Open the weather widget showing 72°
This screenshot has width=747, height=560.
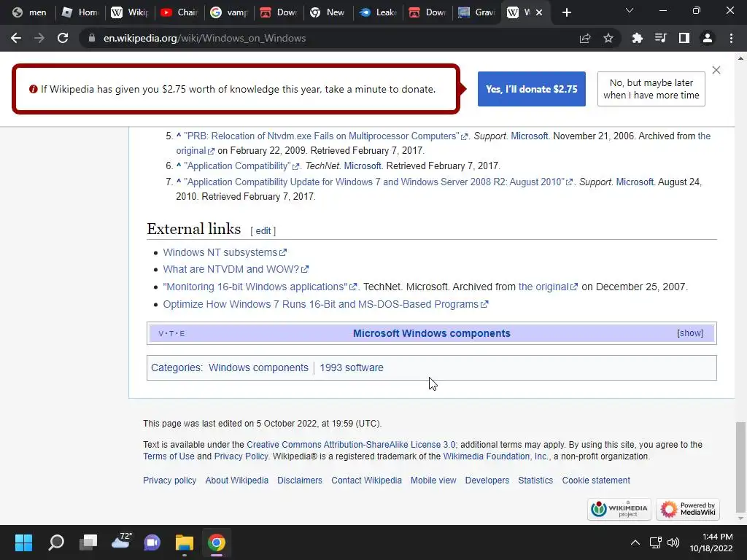[x=121, y=542]
